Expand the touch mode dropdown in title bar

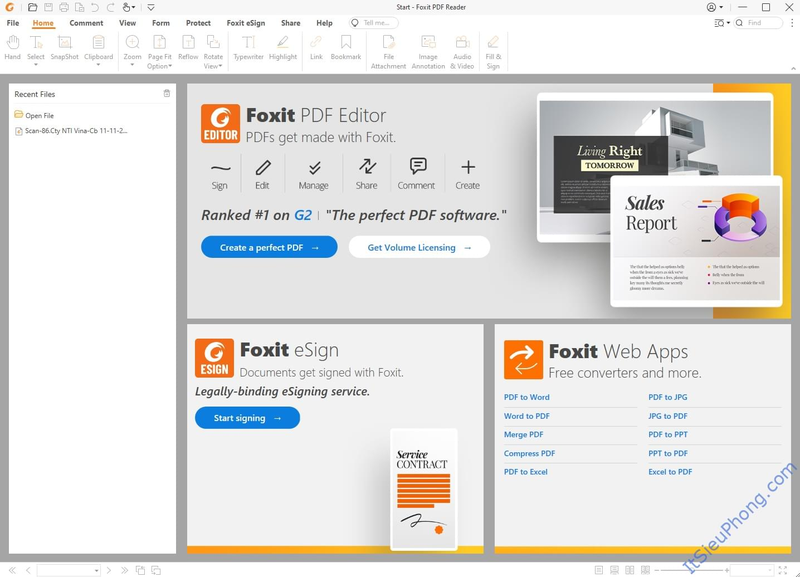(x=134, y=8)
